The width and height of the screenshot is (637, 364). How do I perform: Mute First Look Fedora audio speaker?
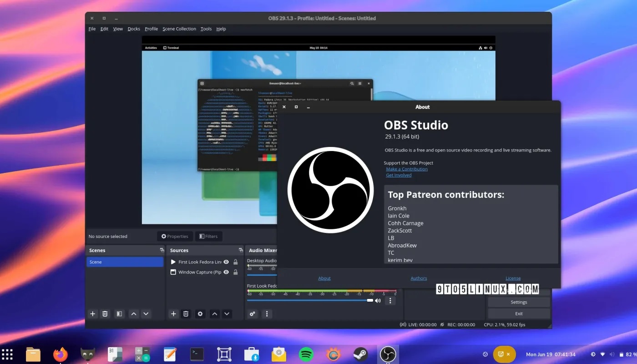coord(378,301)
